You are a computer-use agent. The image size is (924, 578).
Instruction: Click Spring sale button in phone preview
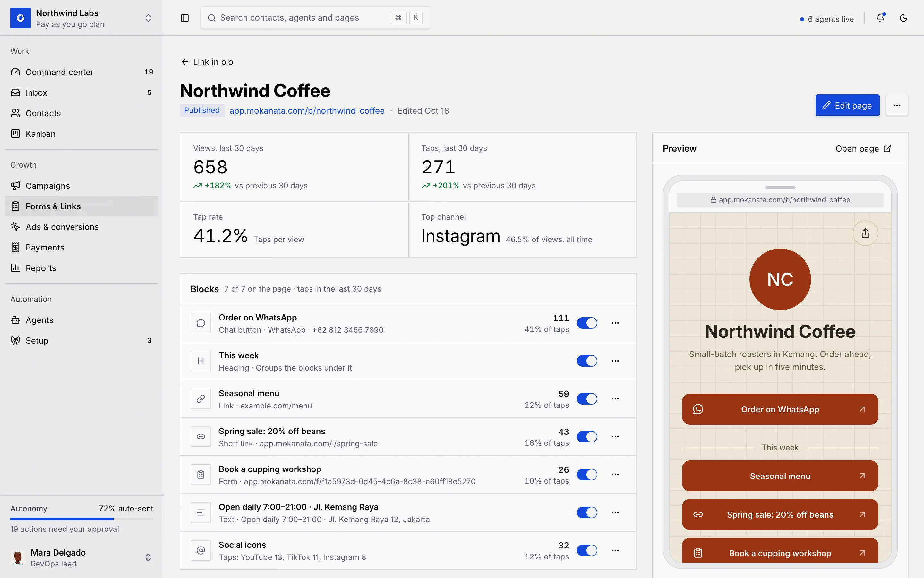tap(780, 515)
